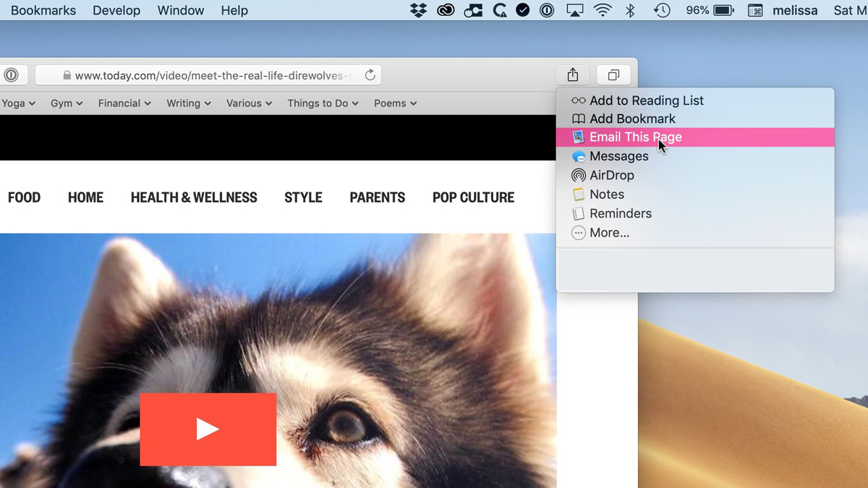Click the www.today.com address field

[208, 75]
